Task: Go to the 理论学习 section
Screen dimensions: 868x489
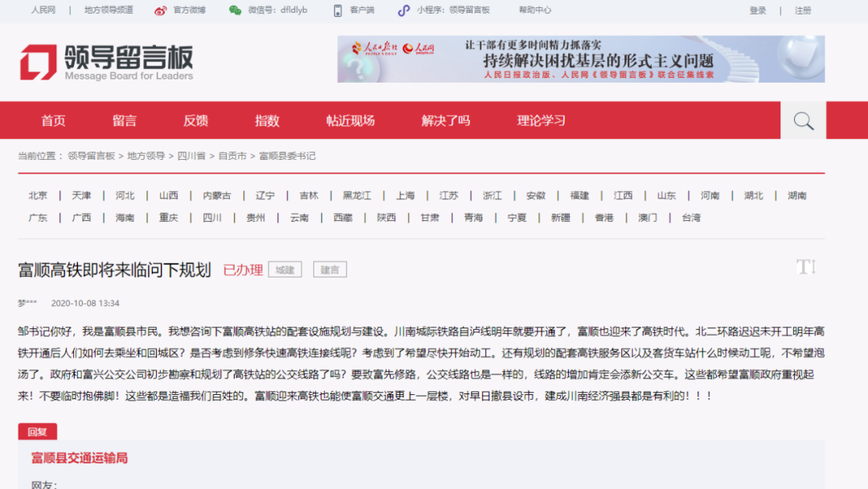Action: tap(541, 121)
